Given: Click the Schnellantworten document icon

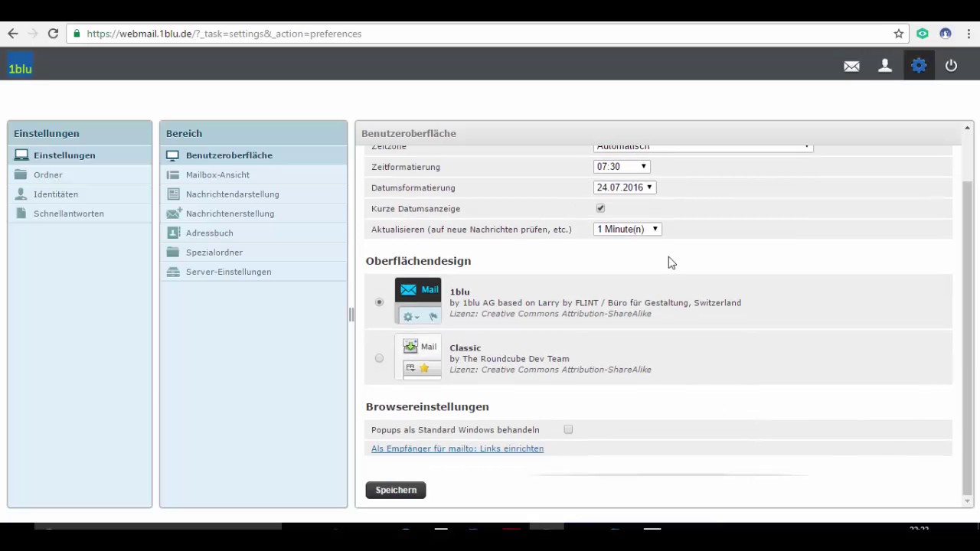Looking at the screenshot, I should point(21,214).
